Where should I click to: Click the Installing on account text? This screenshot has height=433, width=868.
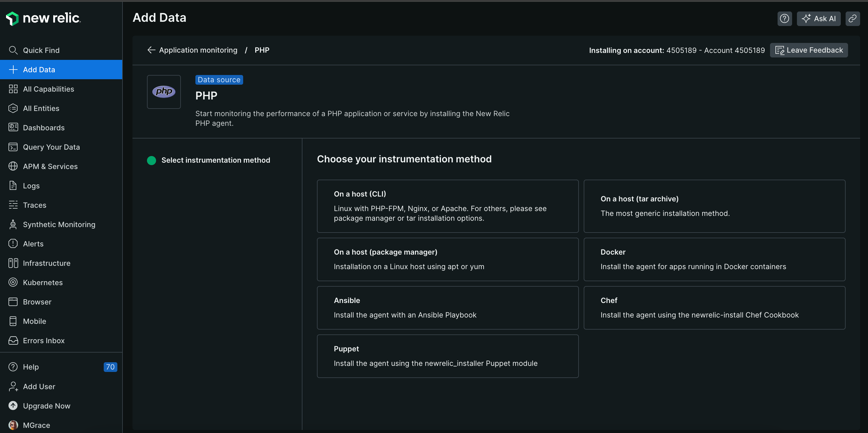pyautogui.click(x=677, y=50)
